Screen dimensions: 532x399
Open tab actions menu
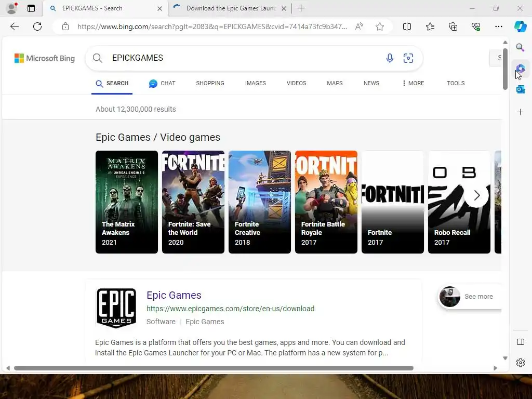coord(31,8)
